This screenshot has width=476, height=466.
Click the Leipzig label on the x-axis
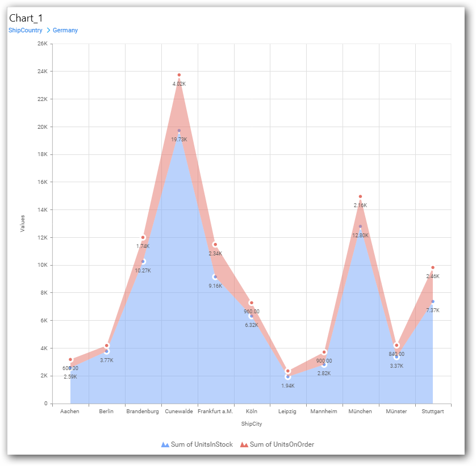pos(287,412)
